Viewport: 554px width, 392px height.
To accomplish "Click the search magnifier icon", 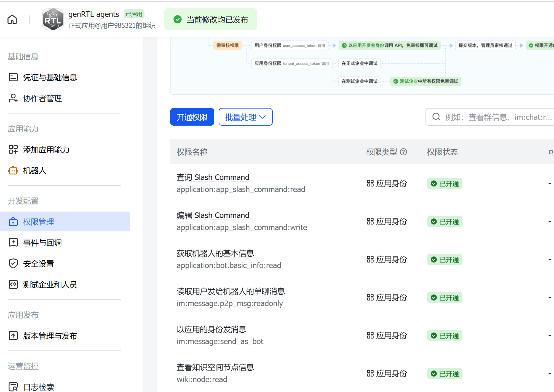I will pyautogui.click(x=436, y=117).
